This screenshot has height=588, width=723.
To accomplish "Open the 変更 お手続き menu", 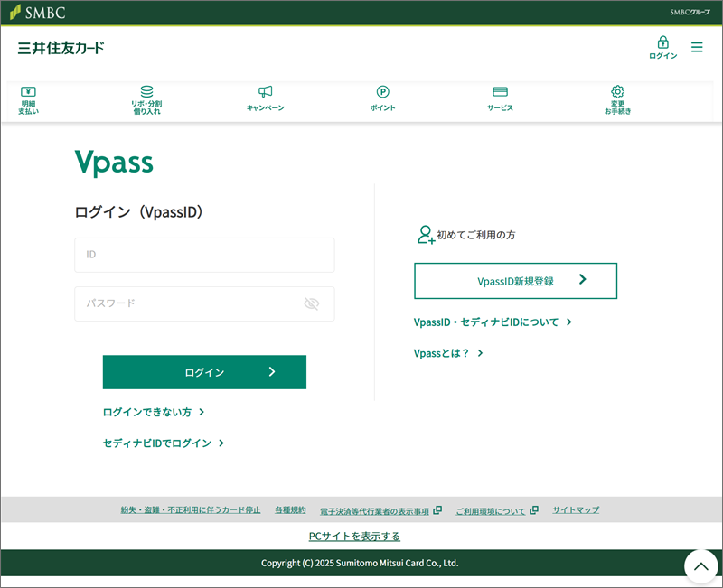I will click(618, 100).
